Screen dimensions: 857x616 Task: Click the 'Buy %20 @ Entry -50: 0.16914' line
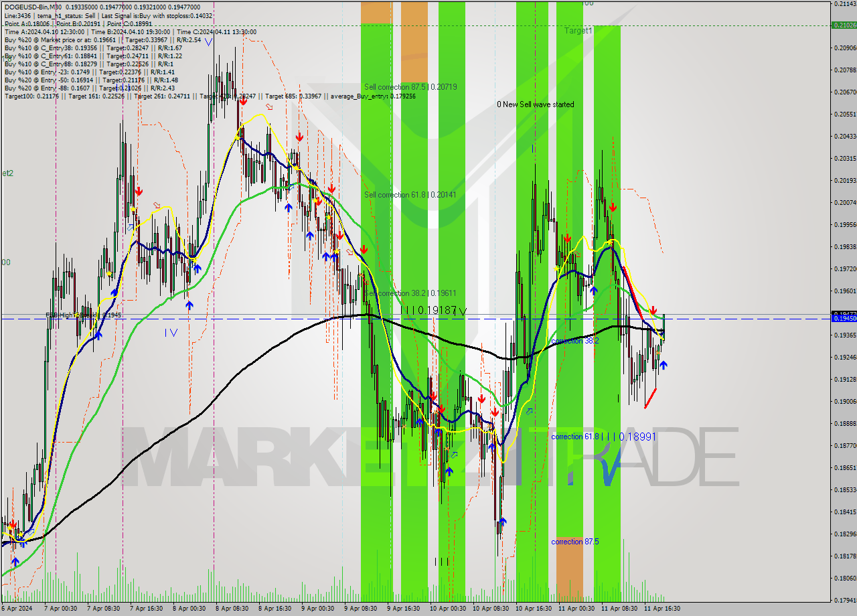pyautogui.click(x=91, y=80)
